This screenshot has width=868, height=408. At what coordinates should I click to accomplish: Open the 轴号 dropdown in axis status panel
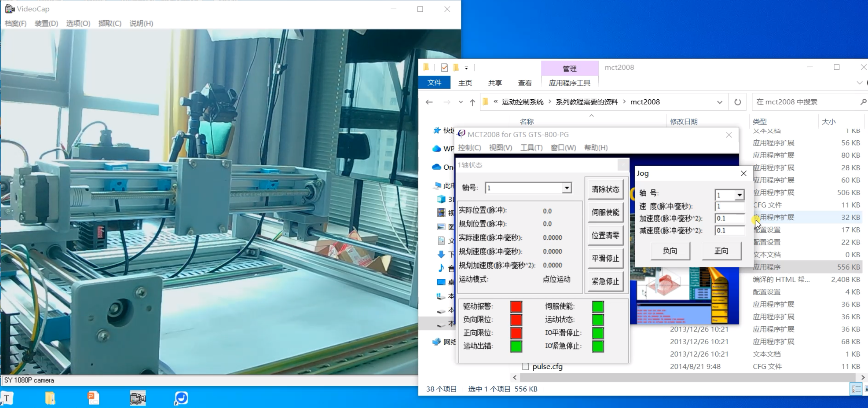567,188
